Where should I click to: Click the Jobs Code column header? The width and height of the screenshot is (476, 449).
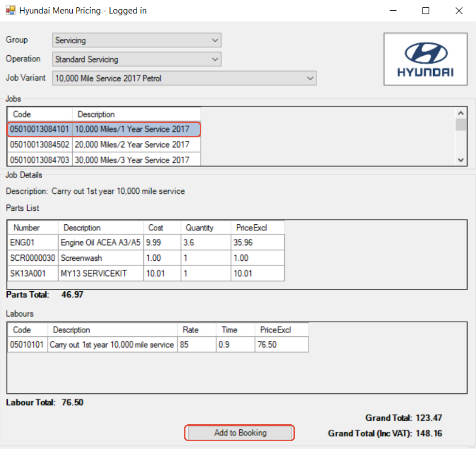[40, 115]
